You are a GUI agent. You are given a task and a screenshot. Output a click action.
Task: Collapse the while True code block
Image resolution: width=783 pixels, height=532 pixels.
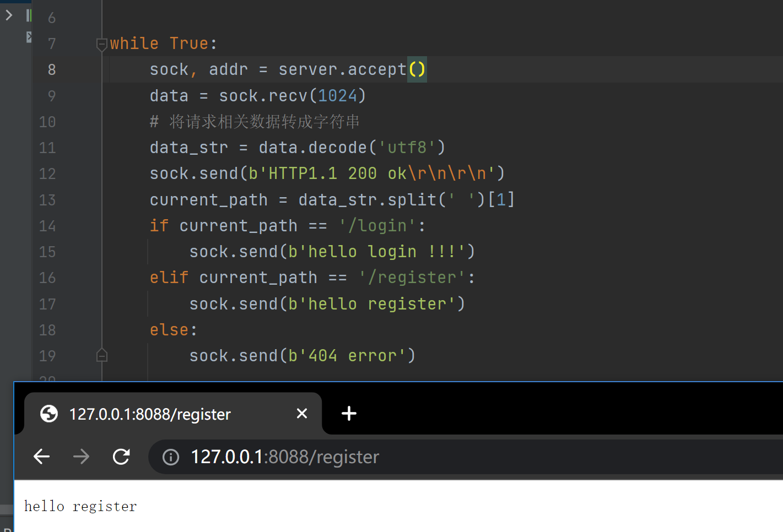[x=102, y=44]
